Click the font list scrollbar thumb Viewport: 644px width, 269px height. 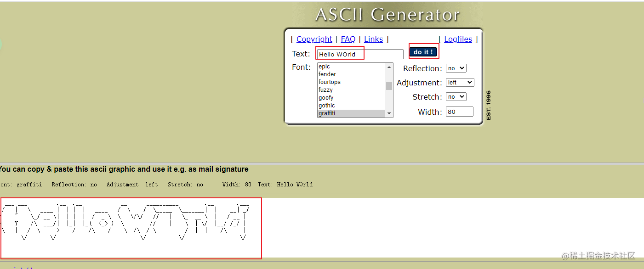tap(389, 86)
